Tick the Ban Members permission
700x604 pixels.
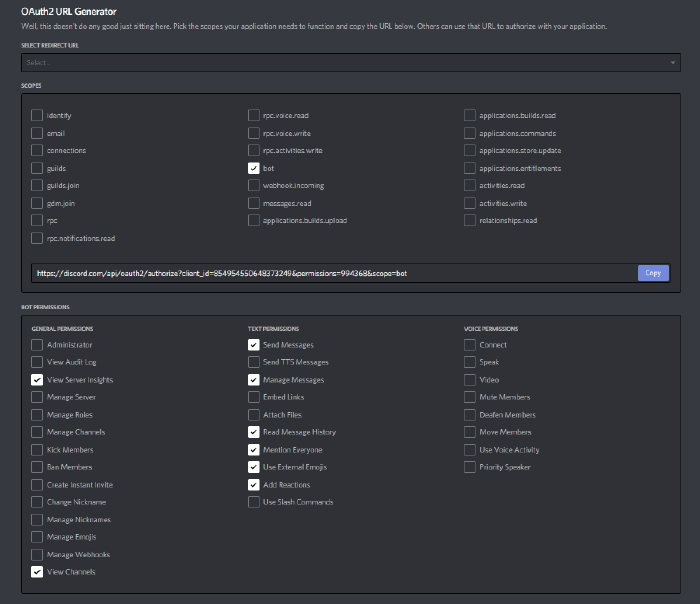[x=37, y=467]
